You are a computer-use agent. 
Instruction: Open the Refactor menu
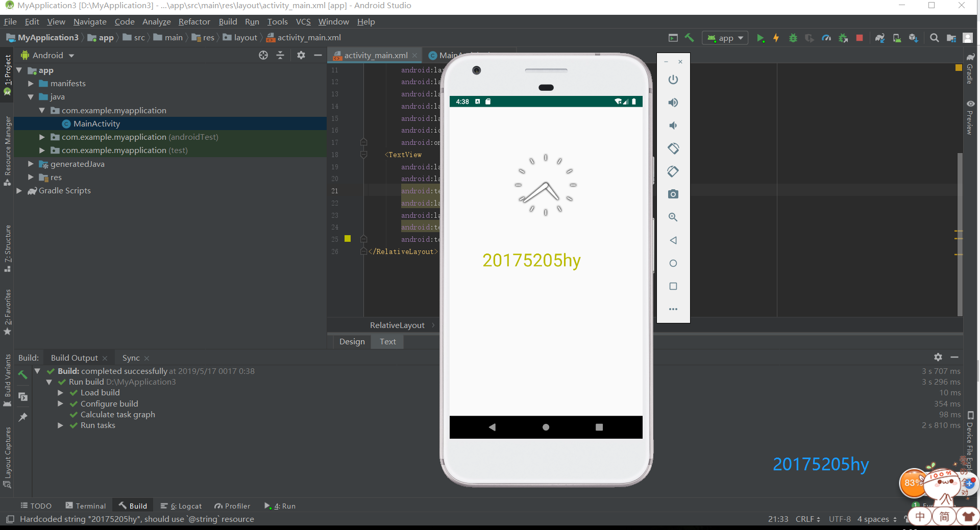tap(194, 21)
